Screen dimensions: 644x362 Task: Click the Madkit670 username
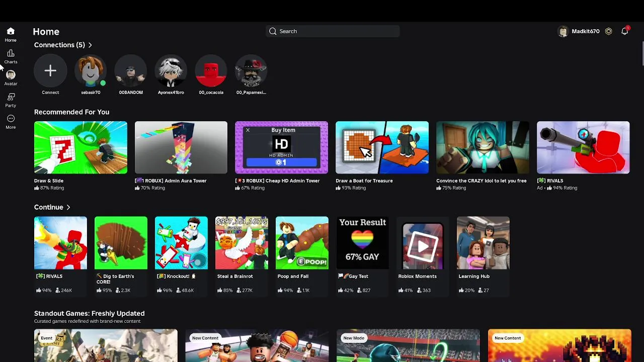[585, 31]
